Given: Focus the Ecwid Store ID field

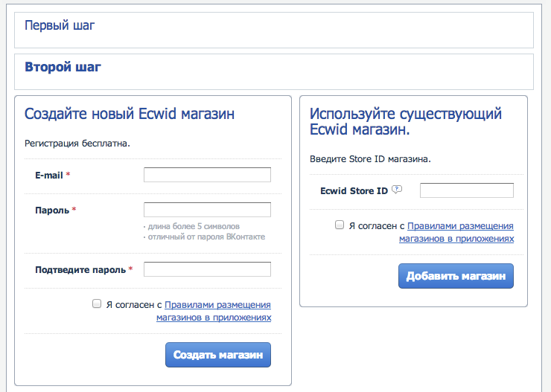Looking at the screenshot, I should coord(467,190).
